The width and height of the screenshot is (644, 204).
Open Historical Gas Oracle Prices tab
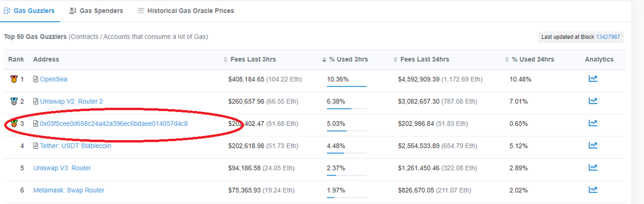point(186,11)
